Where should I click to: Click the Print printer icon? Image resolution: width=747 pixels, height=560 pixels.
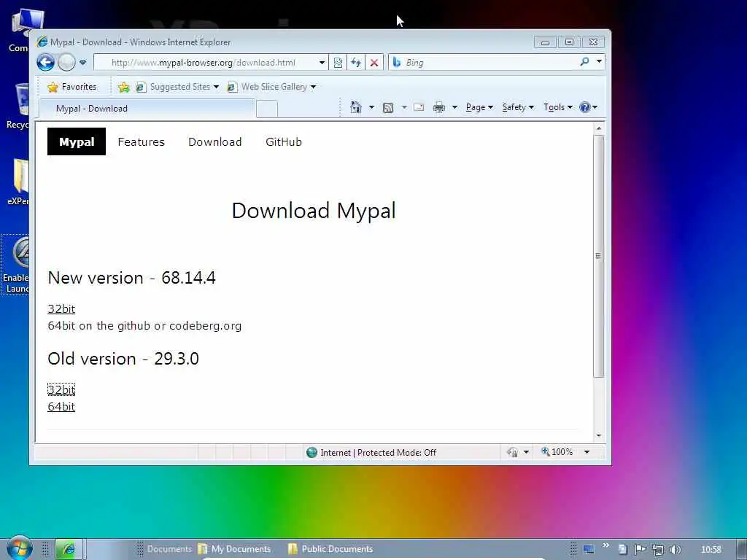pos(438,107)
